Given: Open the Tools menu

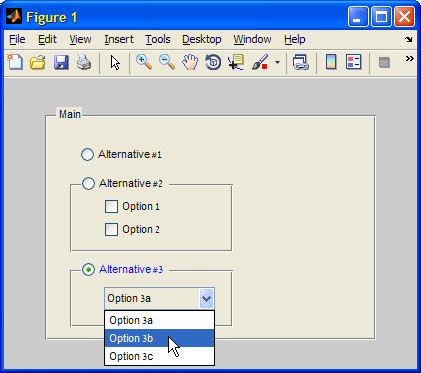Looking at the screenshot, I should pos(158,39).
